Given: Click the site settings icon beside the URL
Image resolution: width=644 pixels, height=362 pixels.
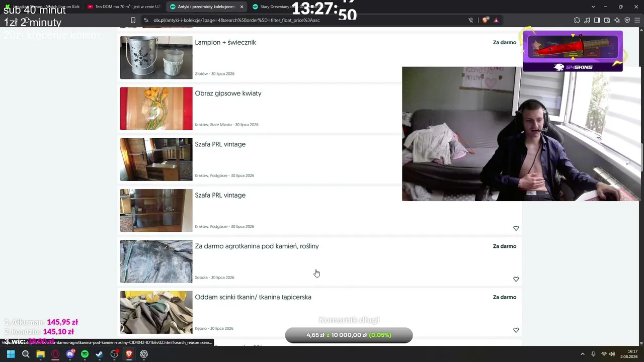Looking at the screenshot, I should pyautogui.click(x=146, y=20).
